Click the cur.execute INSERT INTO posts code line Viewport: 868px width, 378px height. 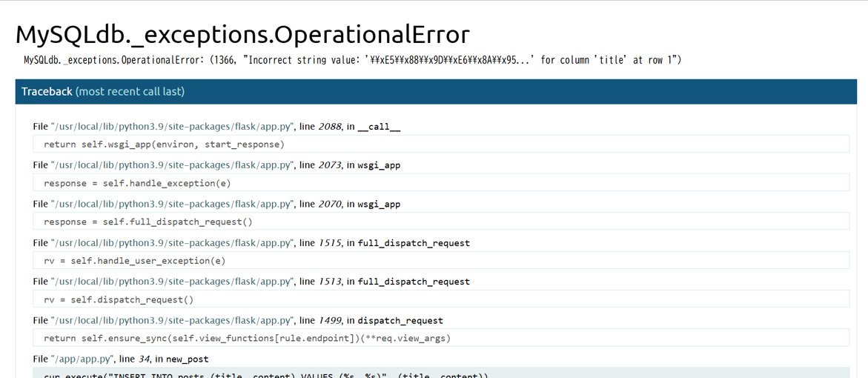[x=441, y=373]
